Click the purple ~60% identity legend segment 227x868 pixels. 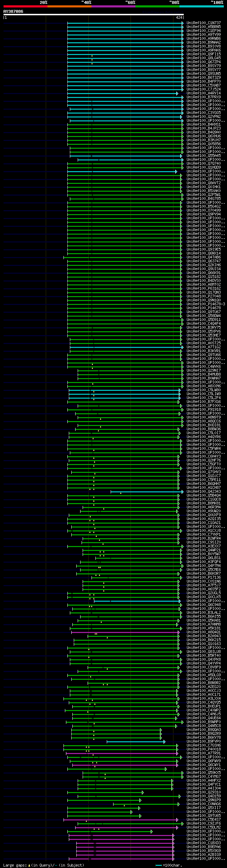(x=113, y=6)
